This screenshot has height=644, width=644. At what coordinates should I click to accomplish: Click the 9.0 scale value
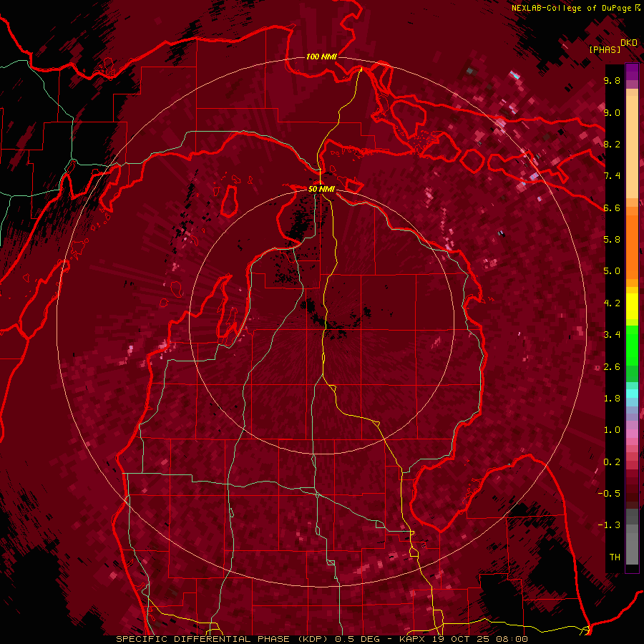[x=612, y=112]
